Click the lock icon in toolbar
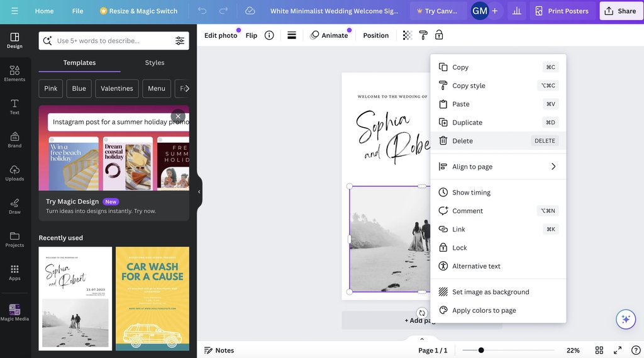 pyautogui.click(x=439, y=35)
